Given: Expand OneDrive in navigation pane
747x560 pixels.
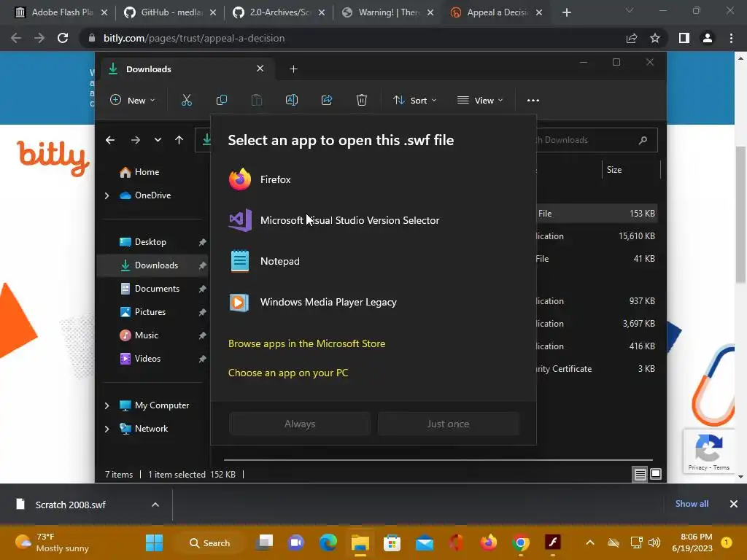Looking at the screenshot, I should coord(107,195).
